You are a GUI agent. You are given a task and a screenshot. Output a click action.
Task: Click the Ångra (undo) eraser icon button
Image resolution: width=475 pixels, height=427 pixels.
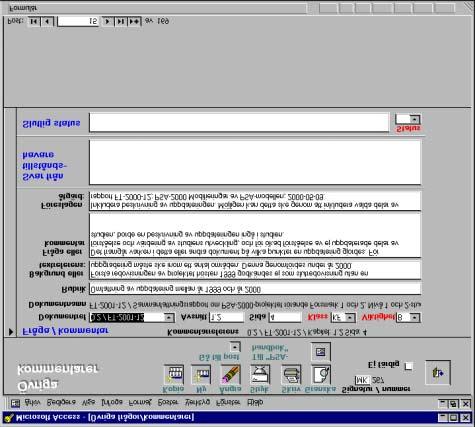click(x=231, y=374)
